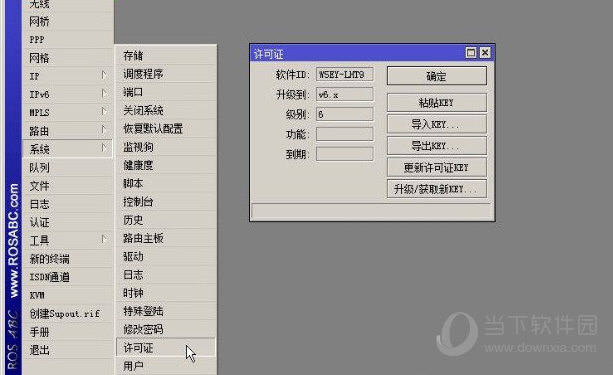This screenshot has width=613, height=375.
Task: Select PPP in the left menu
Action: pos(67,39)
